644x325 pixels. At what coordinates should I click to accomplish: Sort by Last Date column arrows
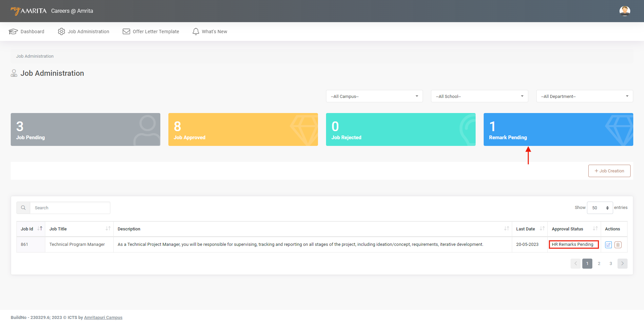pyautogui.click(x=542, y=229)
